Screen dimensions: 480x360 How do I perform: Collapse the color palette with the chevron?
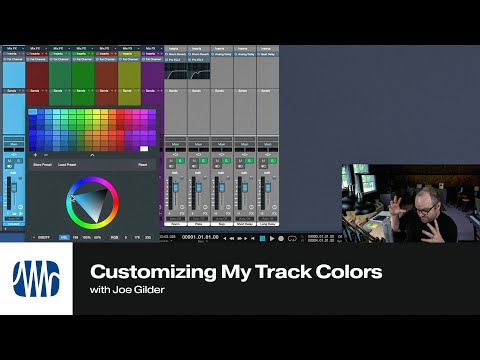(x=92, y=155)
